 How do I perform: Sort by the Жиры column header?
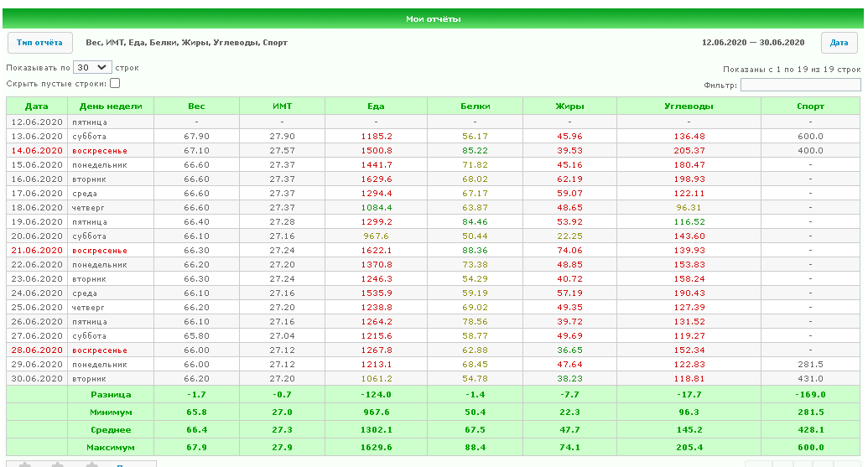pos(569,106)
